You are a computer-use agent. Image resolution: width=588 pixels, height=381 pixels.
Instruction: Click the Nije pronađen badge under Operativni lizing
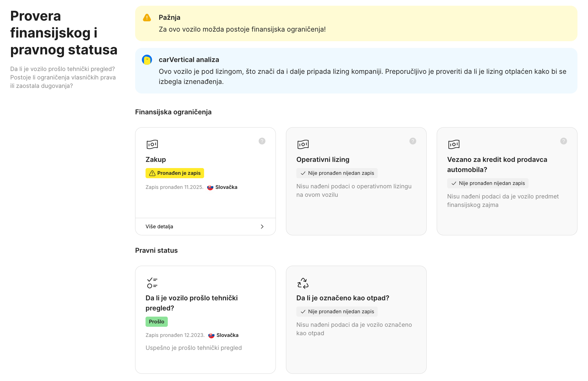coord(337,173)
